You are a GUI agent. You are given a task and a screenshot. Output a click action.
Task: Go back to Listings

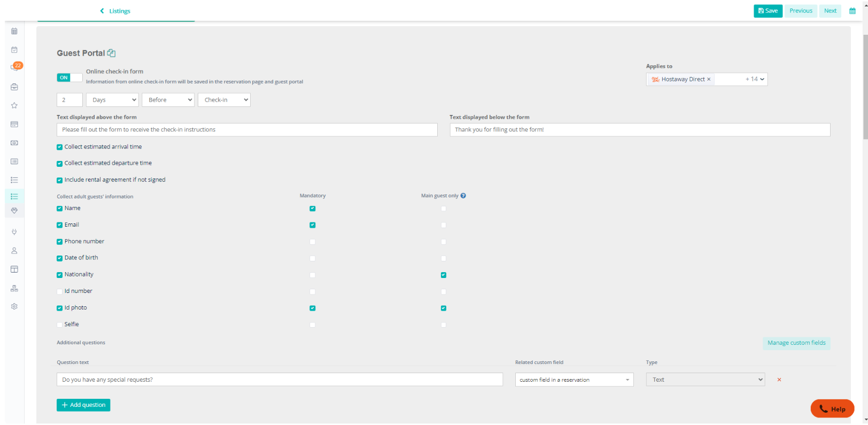point(115,11)
